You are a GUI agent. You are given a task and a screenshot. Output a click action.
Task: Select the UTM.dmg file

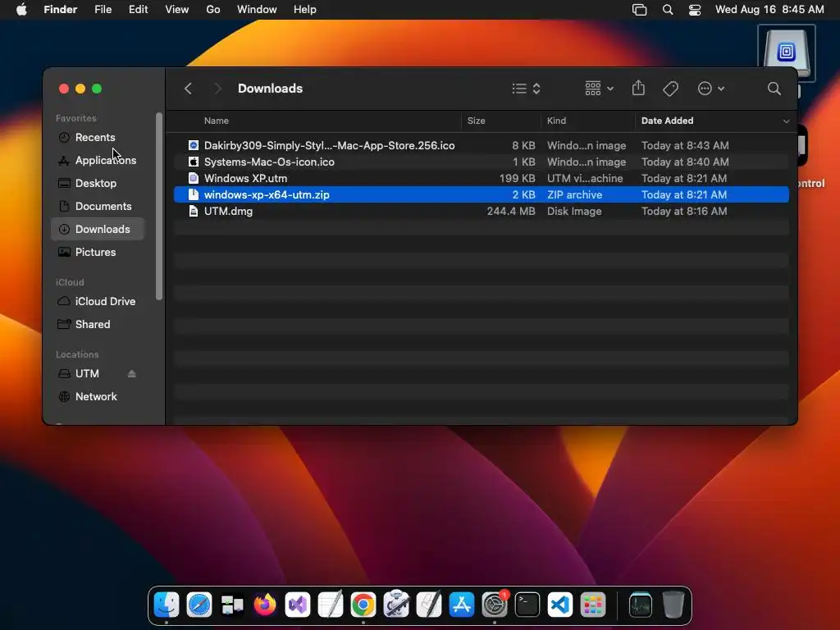(481, 212)
